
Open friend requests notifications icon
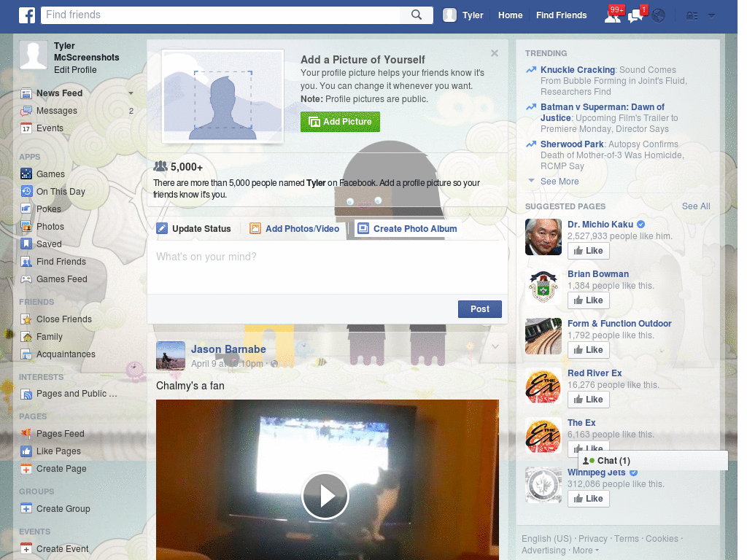point(613,16)
